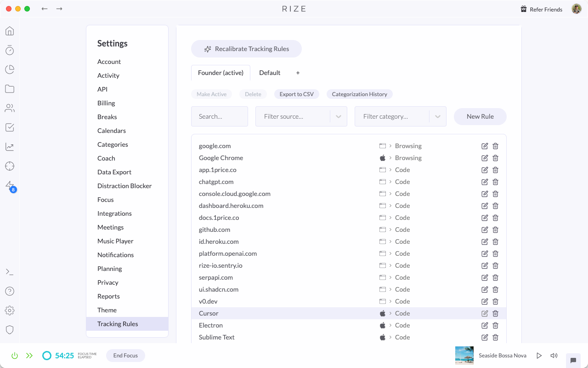
Task: Click the focus timer circle indicator
Action: (47, 356)
